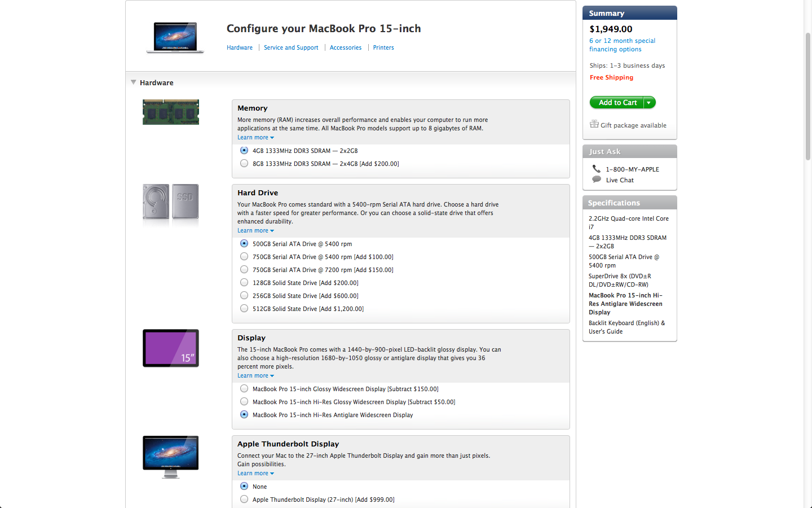Click SuperDrive 8x specification text
Image resolution: width=812 pixels, height=508 pixels.
pos(620,281)
